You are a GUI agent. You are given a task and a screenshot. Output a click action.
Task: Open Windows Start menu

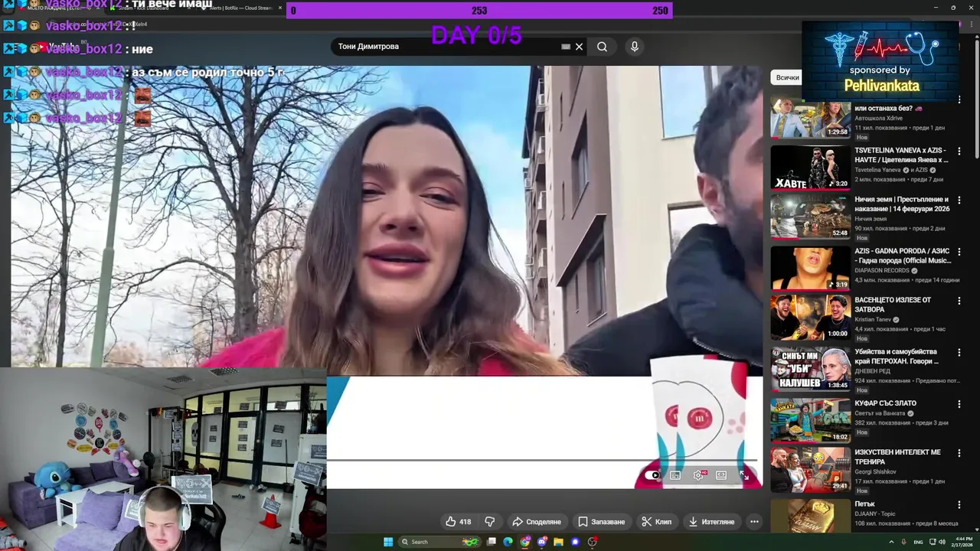[x=388, y=542]
